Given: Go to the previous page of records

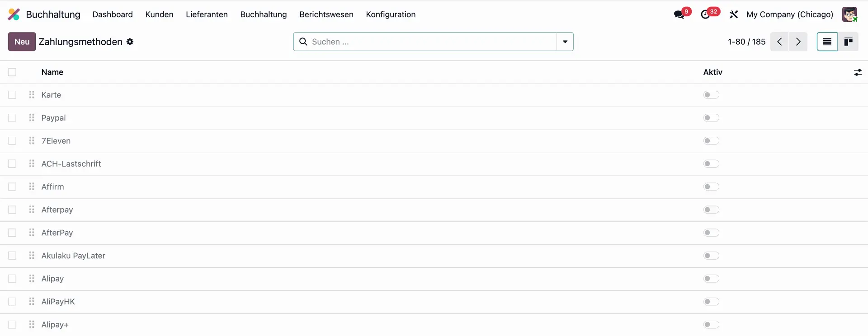Looking at the screenshot, I should (779, 42).
